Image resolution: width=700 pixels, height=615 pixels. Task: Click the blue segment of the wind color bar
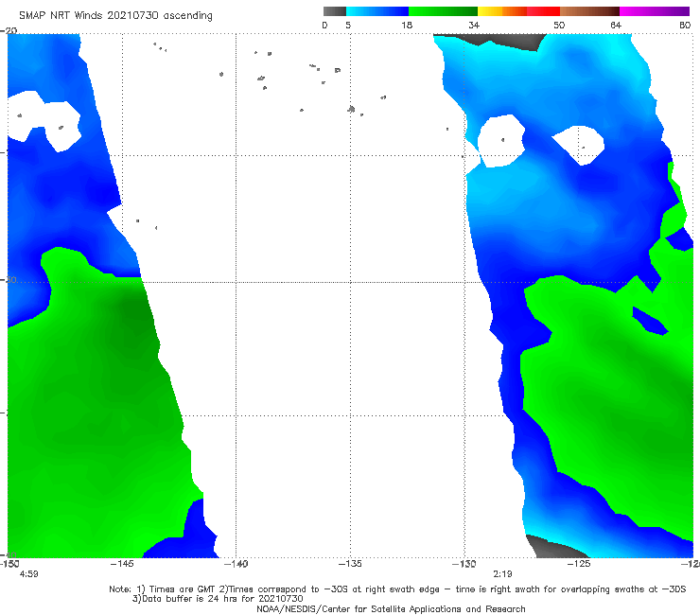[377, 11]
